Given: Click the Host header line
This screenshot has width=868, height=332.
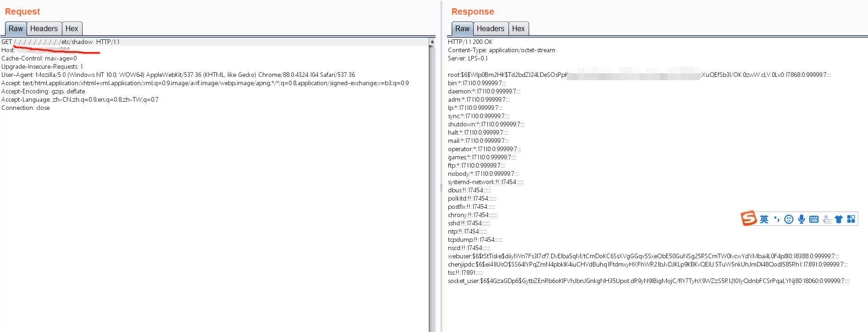Looking at the screenshot, I should (36, 50).
